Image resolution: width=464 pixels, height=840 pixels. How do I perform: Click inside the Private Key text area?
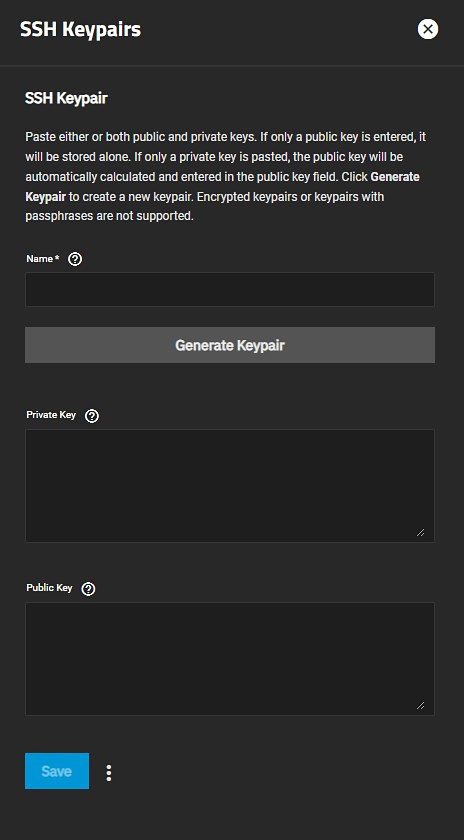[230, 486]
